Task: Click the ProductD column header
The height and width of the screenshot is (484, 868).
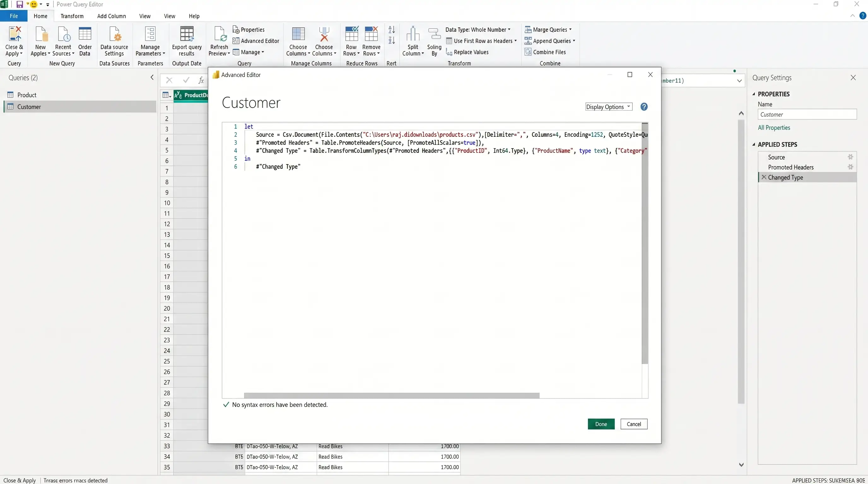Action: point(191,95)
